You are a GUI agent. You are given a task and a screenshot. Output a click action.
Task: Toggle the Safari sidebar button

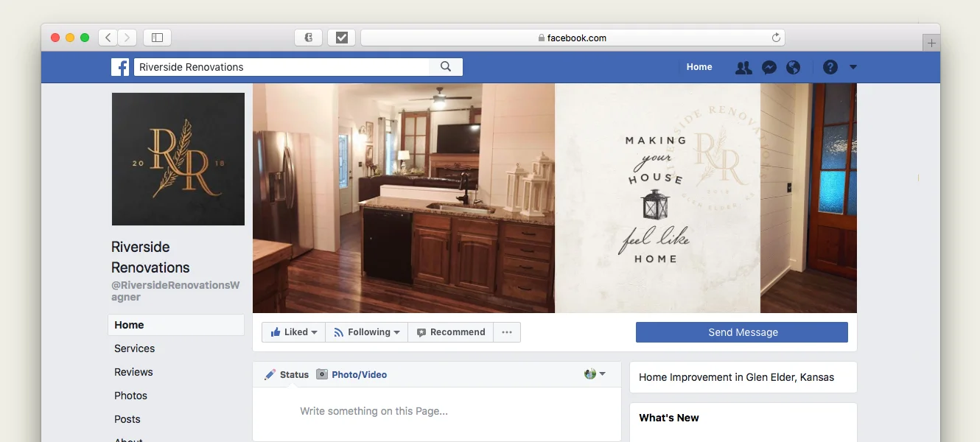(157, 38)
